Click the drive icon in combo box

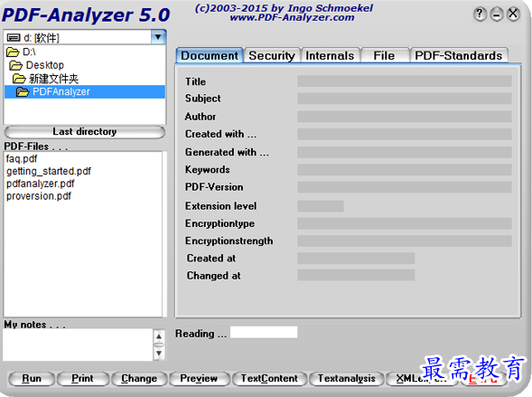pyautogui.click(x=14, y=38)
